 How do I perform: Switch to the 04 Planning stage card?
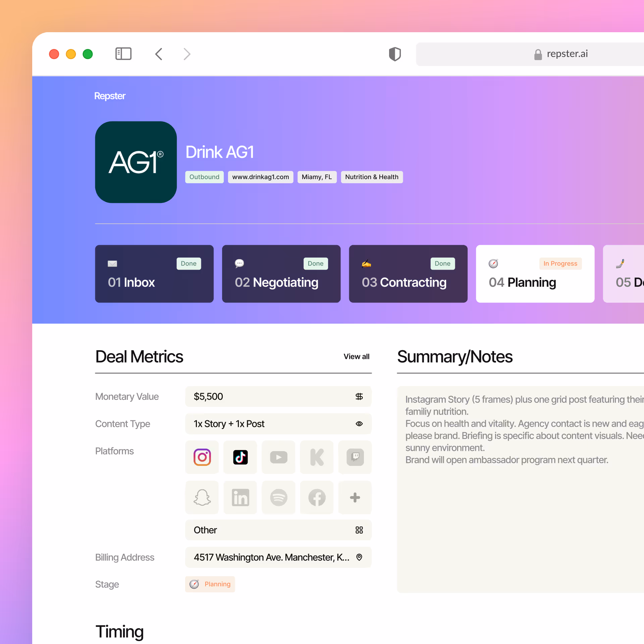pos(535,273)
